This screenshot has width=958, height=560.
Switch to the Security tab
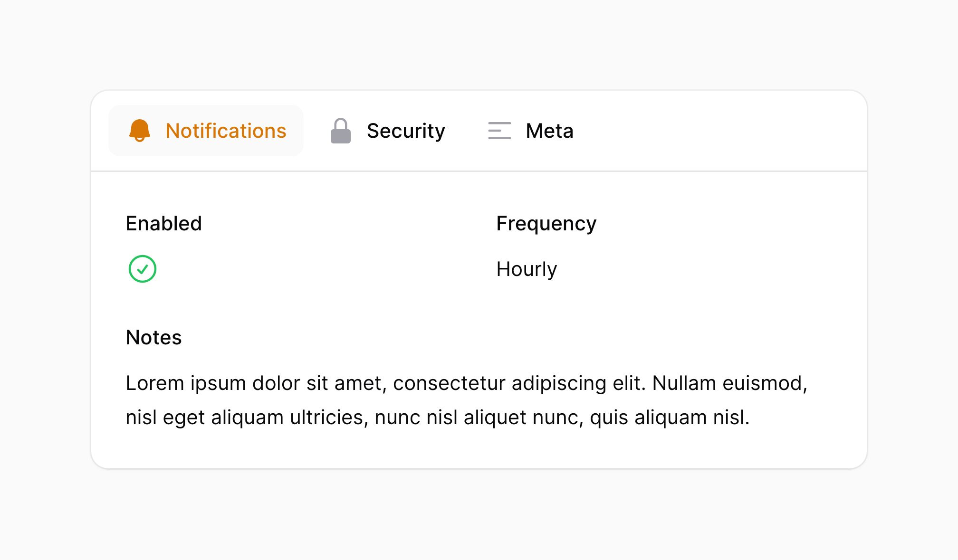tap(388, 131)
